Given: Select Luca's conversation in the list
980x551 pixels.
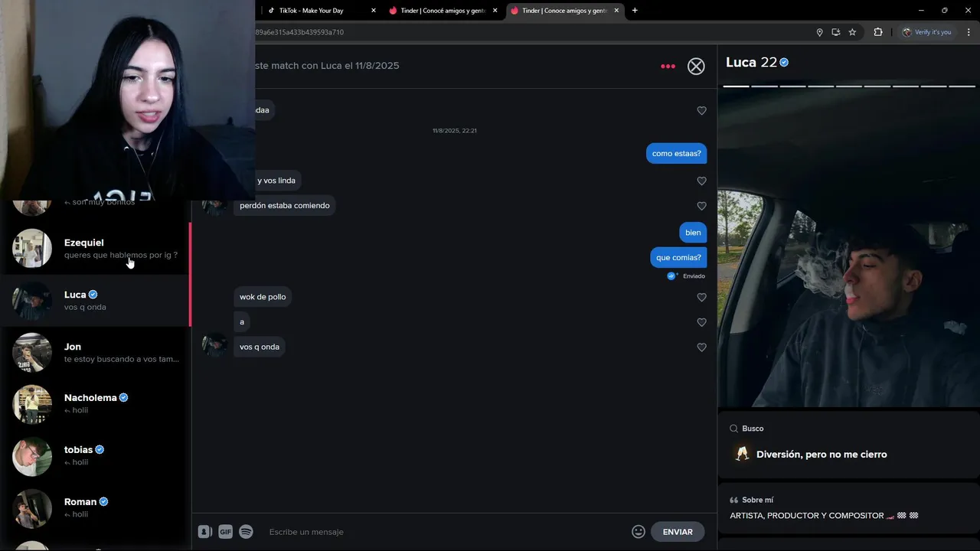Looking at the screenshot, I should coord(95,301).
